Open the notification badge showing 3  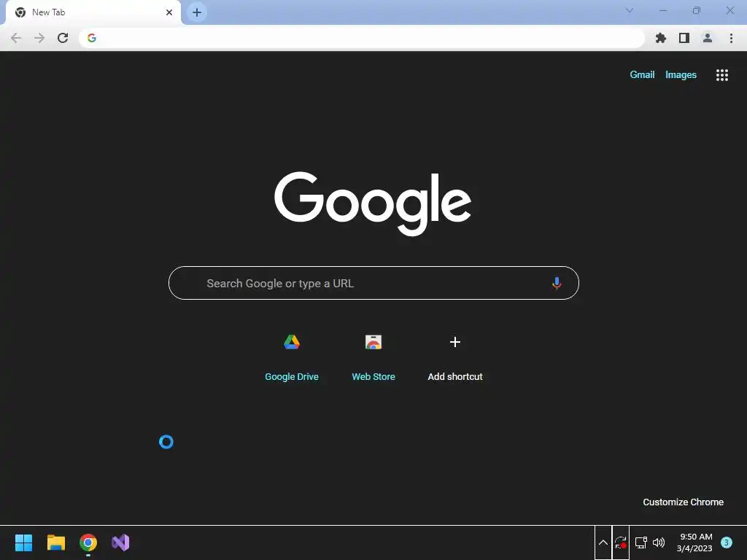726,542
